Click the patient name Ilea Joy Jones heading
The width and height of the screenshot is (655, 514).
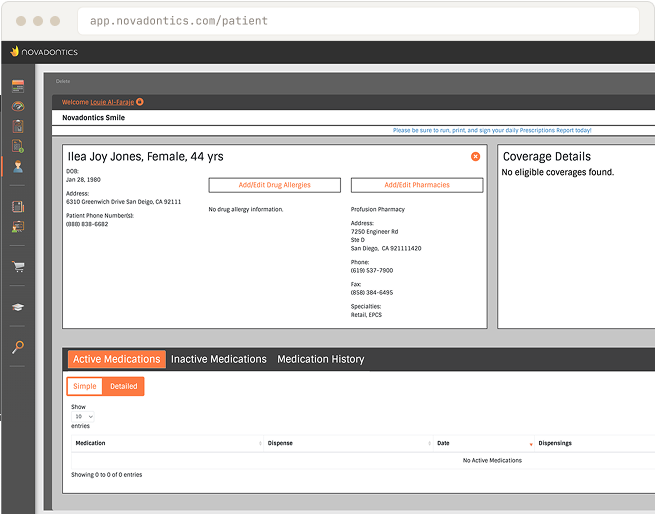(x=145, y=156)
